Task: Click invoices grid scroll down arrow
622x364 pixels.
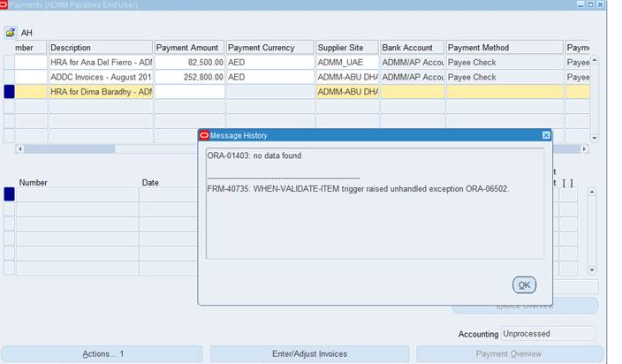Action: 592,270
